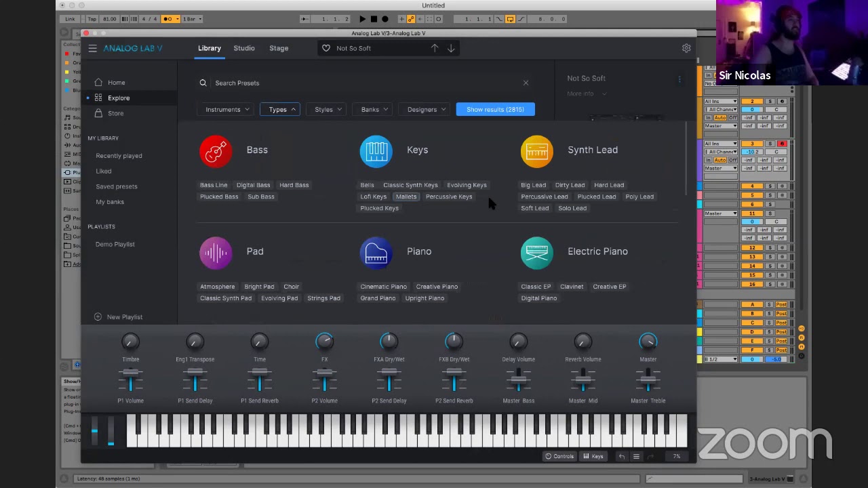The width and height of the screenshot is (868, 488).
Task: Select the Bass guitar type icon
Action: coord(216,150)
